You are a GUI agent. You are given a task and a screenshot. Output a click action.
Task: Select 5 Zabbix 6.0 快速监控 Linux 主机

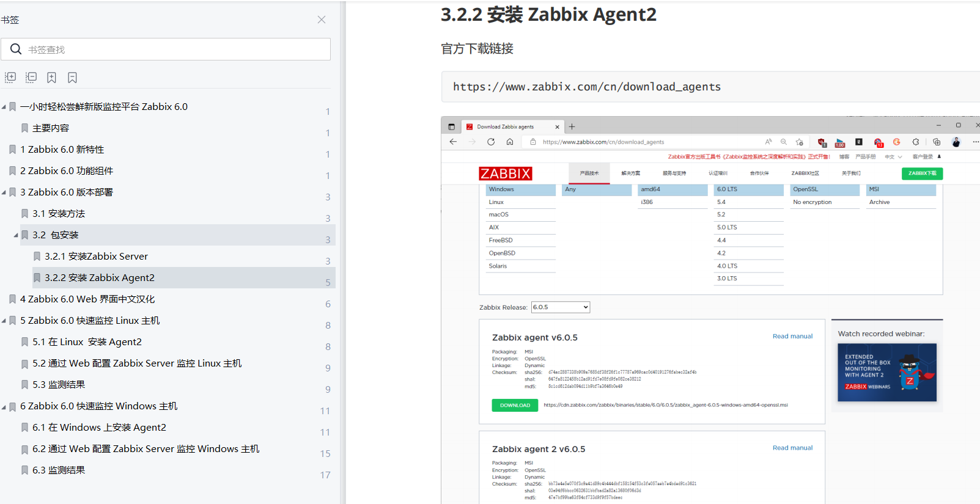[90, 320]
